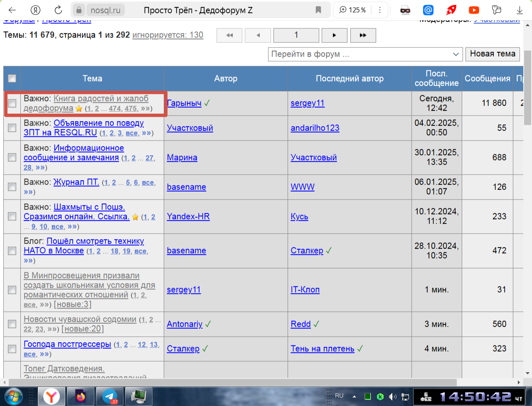The image size is (532, 406).
Task: Select checkbox next to 'Господа постгрессеры'
Action: [x=12, y=349]
